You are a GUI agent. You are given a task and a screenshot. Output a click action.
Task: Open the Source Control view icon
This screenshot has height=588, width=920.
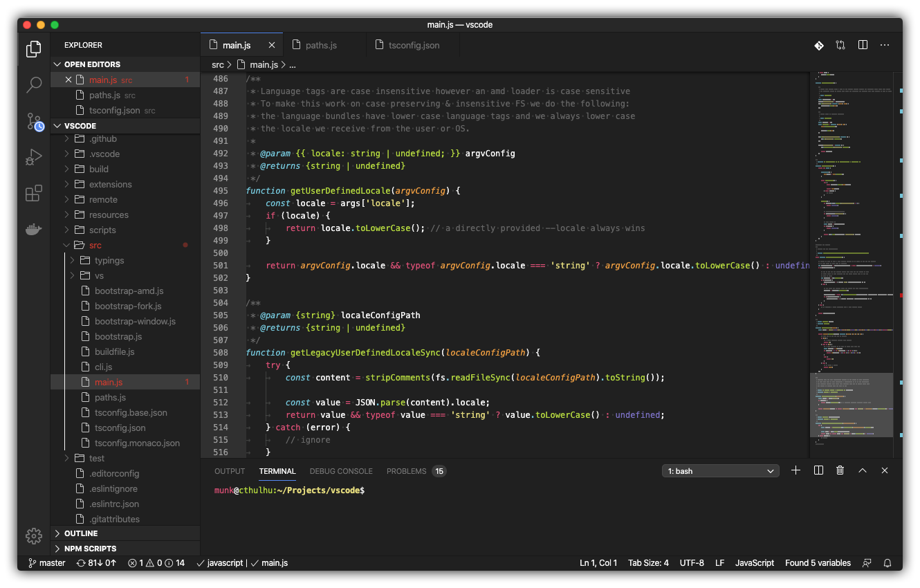pos(35,122)
